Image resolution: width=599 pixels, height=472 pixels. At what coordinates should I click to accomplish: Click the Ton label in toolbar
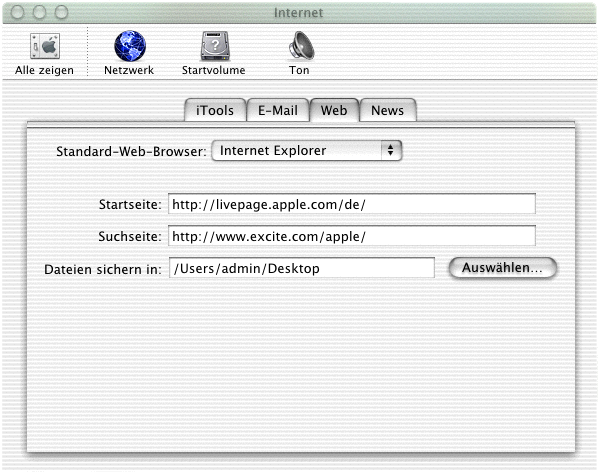pyautogui.click(x=299, y=70)
